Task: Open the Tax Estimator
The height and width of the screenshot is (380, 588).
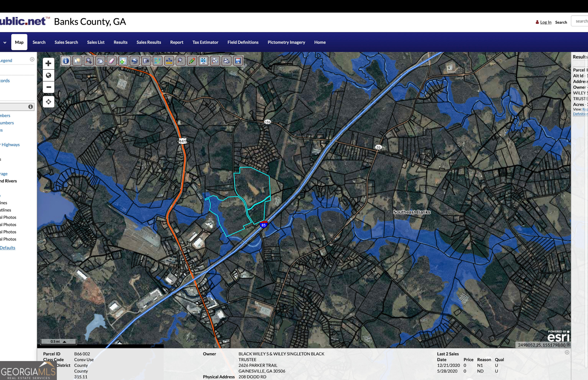Action: click(205, 42)
